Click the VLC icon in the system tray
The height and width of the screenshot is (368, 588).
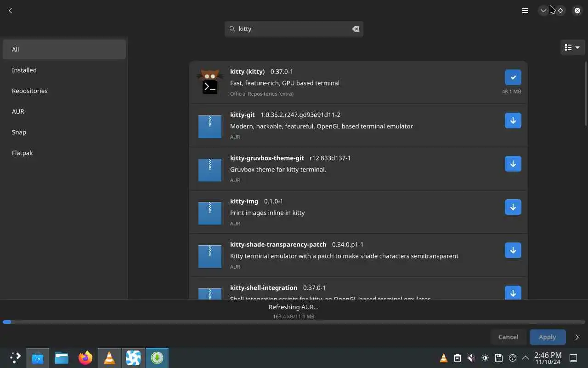tap(444, 358)
